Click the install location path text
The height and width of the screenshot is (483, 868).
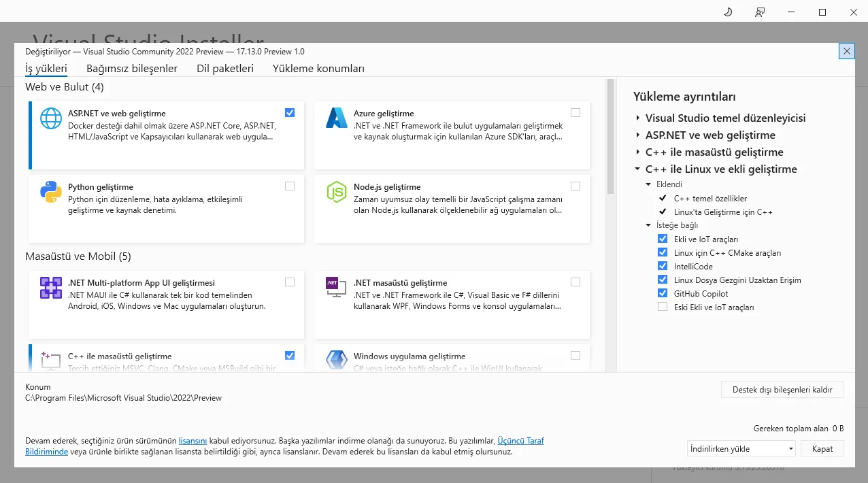[123, 398]
